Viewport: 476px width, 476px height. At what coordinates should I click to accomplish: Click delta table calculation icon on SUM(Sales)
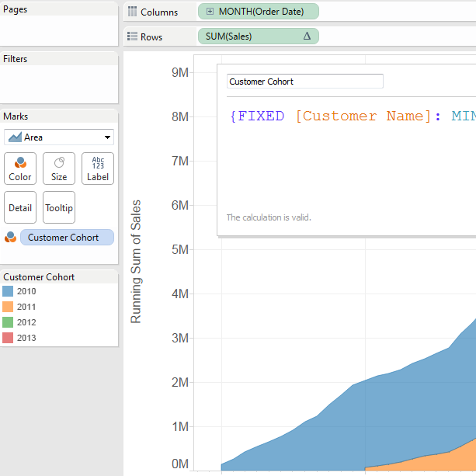click(x=306, y=36)
